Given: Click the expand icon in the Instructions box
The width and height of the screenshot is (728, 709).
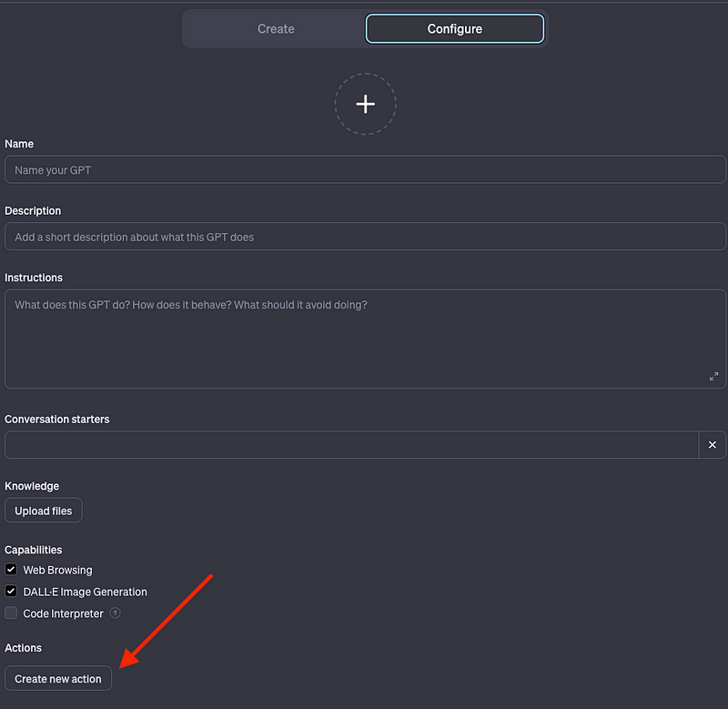Looking at the screenshot, I should click(x=713, y=377).
